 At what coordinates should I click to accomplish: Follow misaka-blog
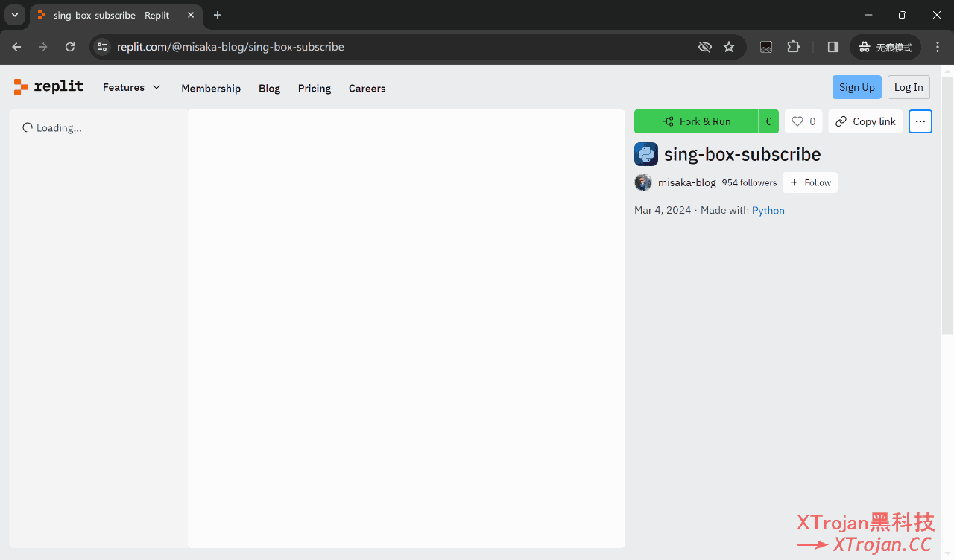(x=810, y=182)
